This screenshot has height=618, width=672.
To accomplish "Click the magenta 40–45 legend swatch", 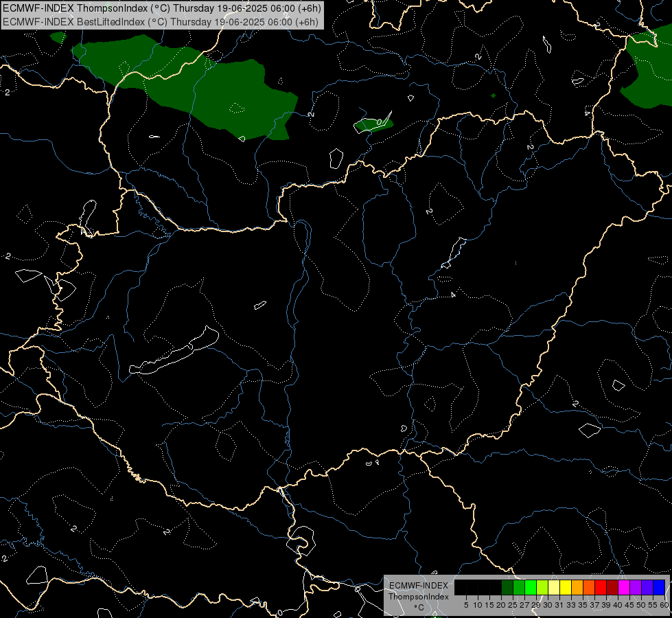I will click(624, 587).
